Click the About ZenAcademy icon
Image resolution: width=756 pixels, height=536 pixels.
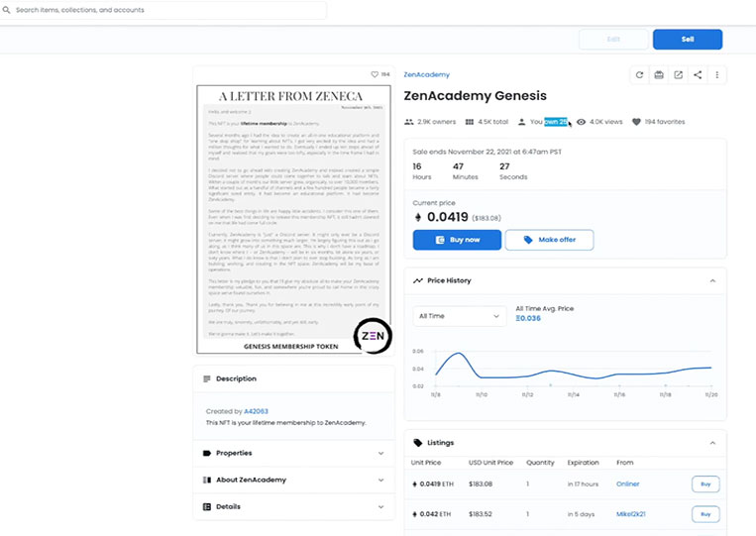(207, 481)
